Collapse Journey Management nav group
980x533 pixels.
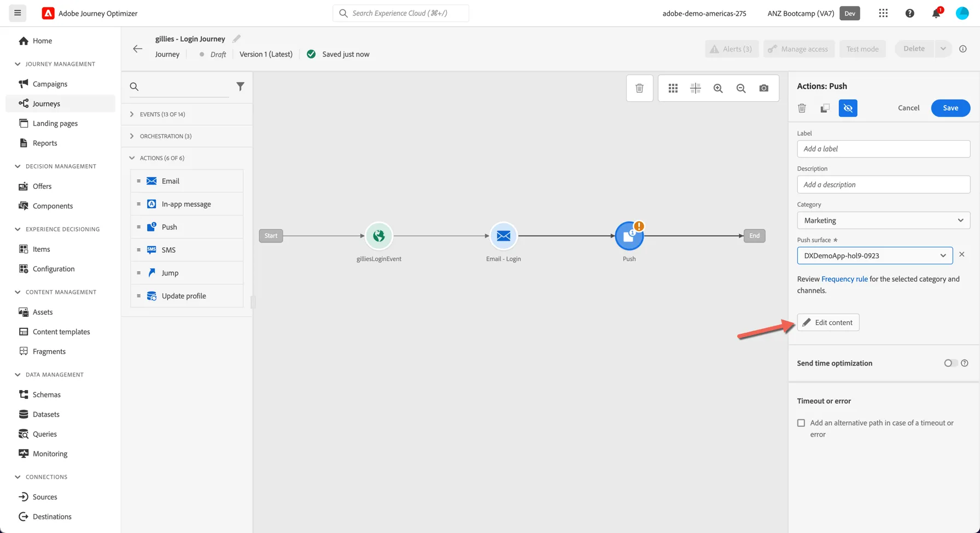17,64
